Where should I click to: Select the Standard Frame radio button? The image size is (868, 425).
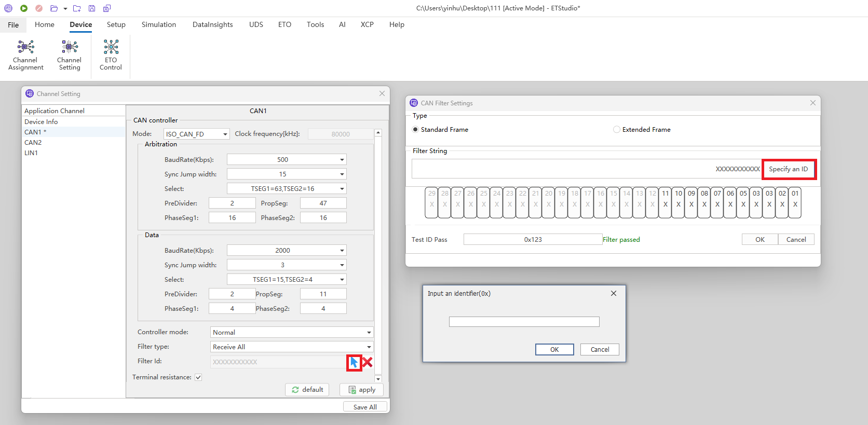(415, 130)
